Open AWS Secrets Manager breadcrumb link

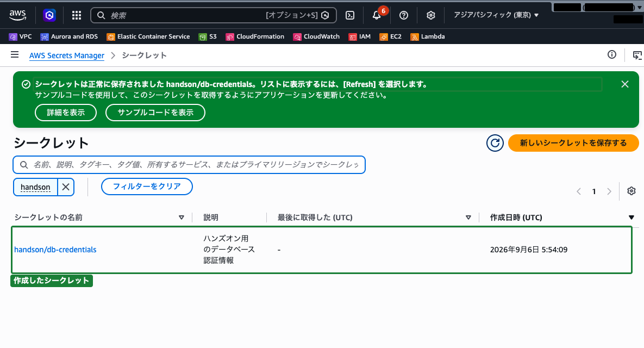(x=66, y=55)
